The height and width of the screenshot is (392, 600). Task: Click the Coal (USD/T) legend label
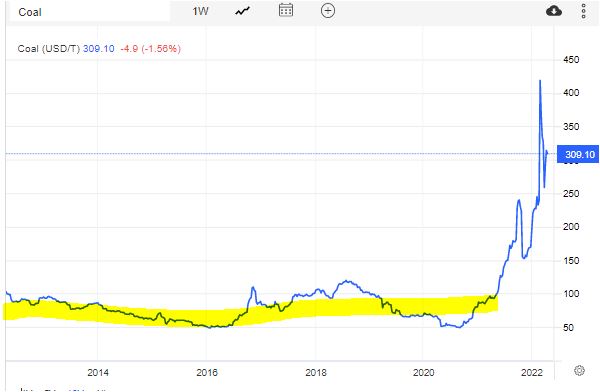pos(49,49)
